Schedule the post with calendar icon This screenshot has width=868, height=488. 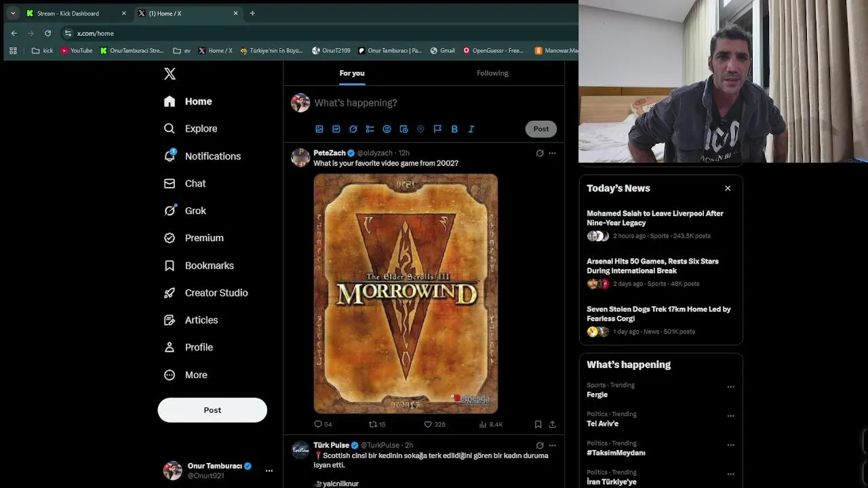coord(403,129)
